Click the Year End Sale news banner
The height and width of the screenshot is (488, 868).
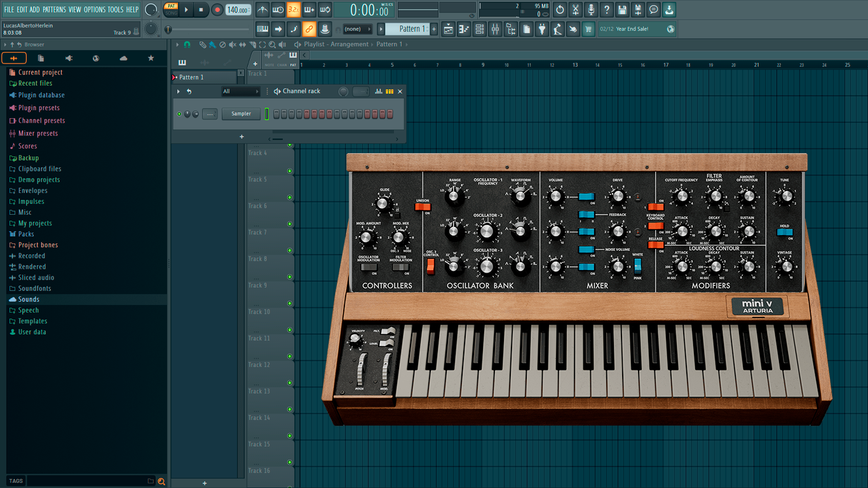pyautogui.click(x=638, y=29)
